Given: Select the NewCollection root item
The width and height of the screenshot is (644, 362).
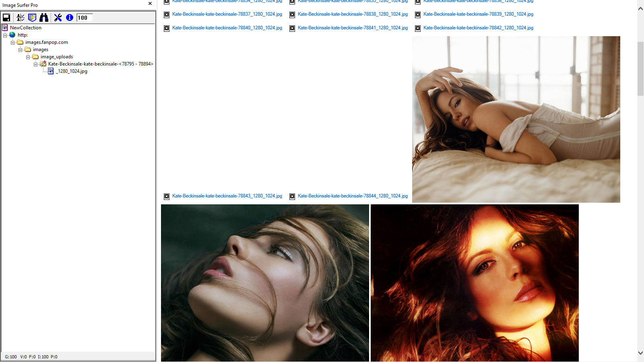Looking at the screenshot, I should (x=25, y=28).
